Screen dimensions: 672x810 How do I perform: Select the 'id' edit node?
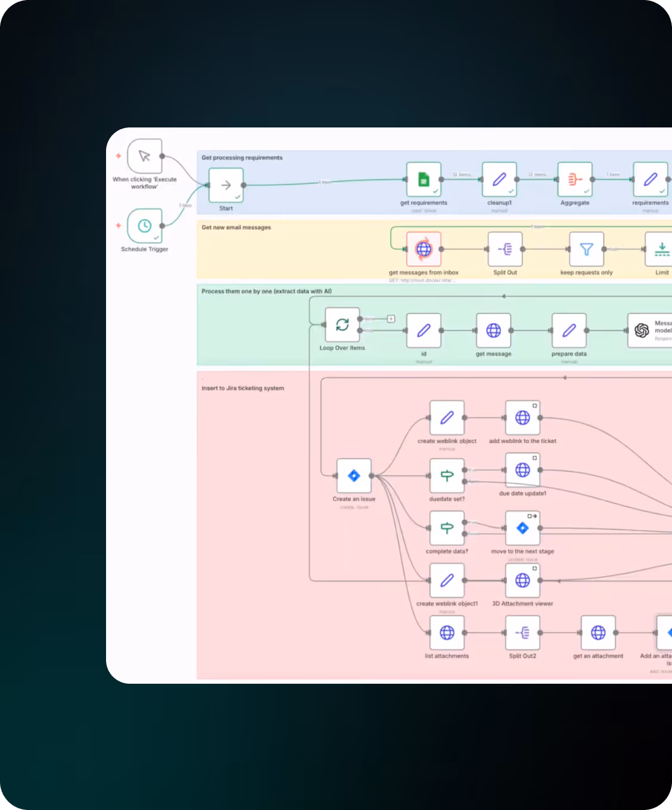[424, 331]
